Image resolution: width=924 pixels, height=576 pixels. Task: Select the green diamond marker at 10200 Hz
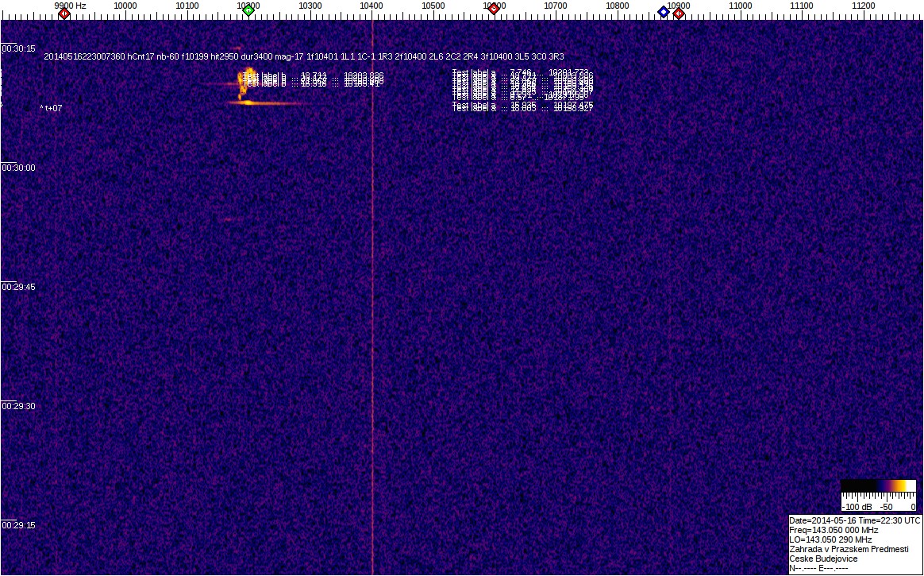pyautogui.click(x=248, y=10)
